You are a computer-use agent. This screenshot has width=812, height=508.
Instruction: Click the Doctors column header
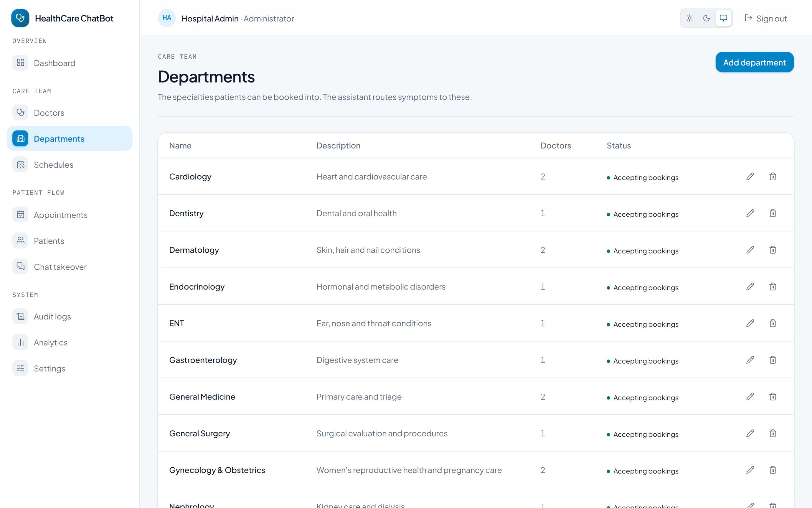[x=556, y=145]
